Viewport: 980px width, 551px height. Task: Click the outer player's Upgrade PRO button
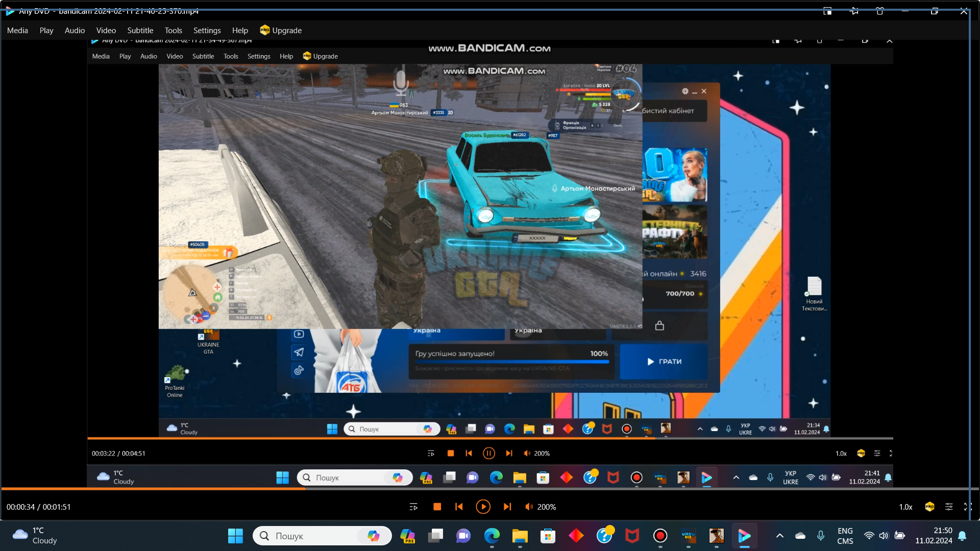pyautogui.click(x=281, y=31)
